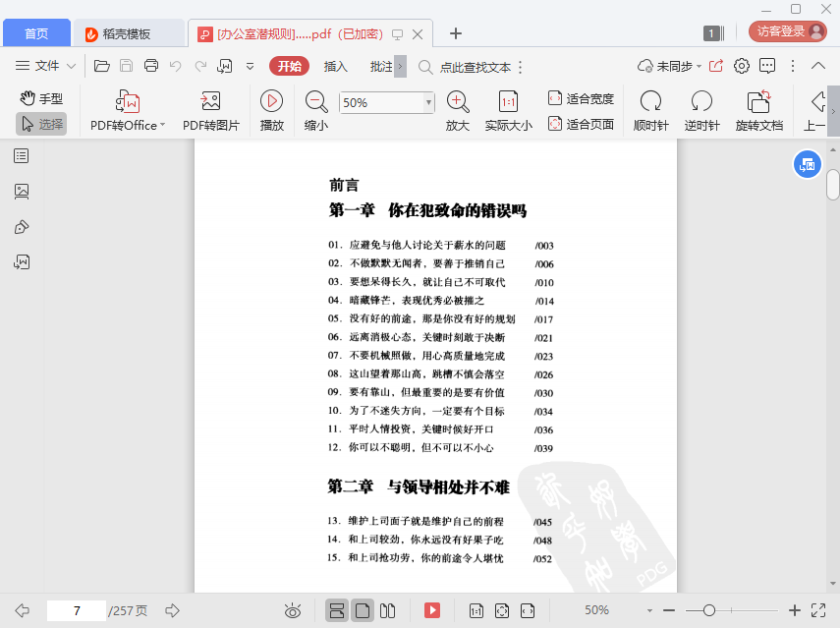Select the Hand tool (手型)

pyautogui.click(x=41, y=98)
